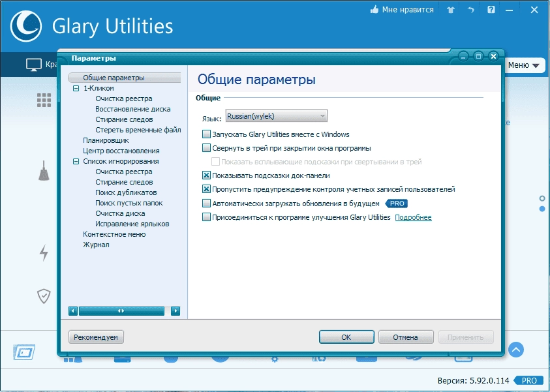Select the lower filled page-dot indicator
Viewport: 550px width, 392px height.
[x=542, y=209]
